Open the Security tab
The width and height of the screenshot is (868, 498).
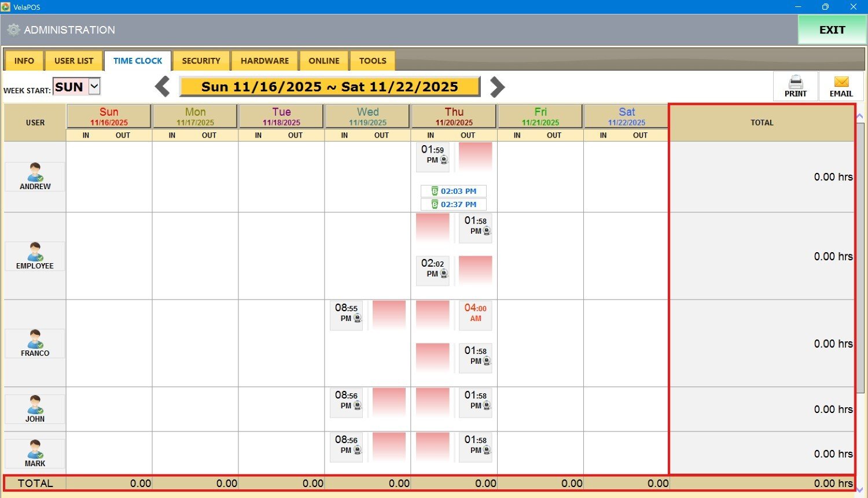pyautogui.click(x=201, y=61)
